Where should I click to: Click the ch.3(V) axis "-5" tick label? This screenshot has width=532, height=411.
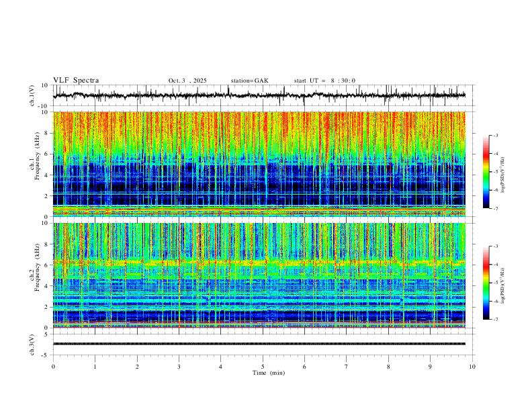(x=46, y=355)
